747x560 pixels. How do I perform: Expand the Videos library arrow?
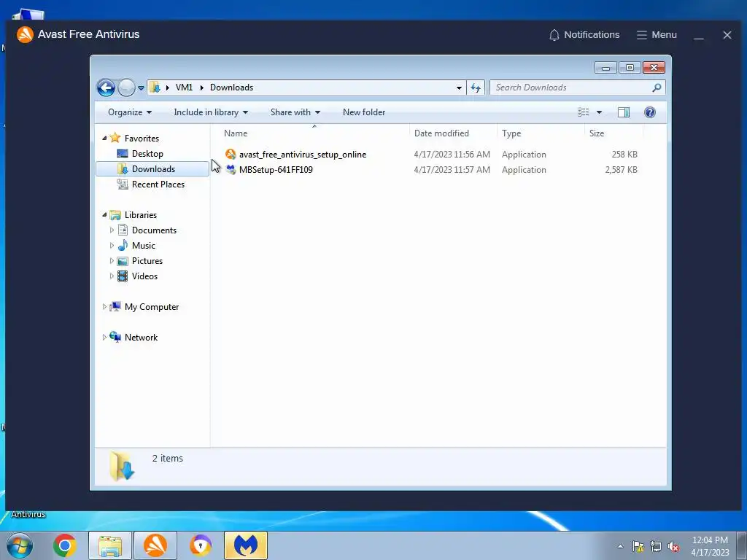pyautogui.click(x=112, y=276)
